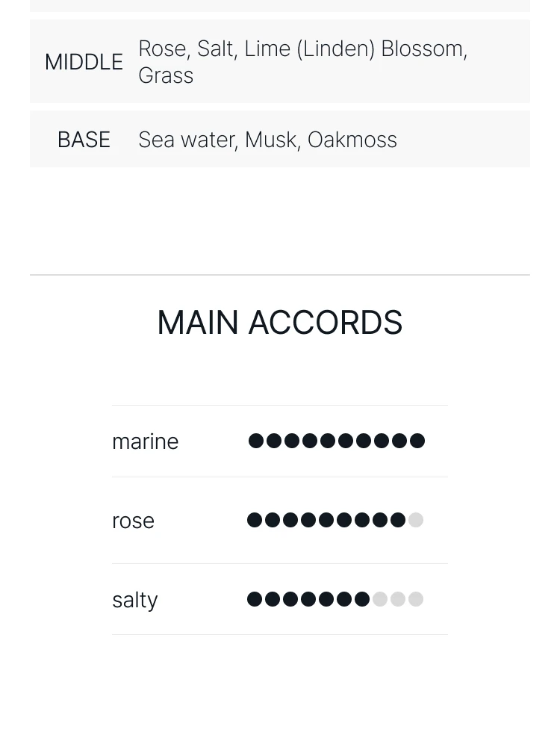The image size is (560, 747).
Task: Select the Sea water base note
Action: 186,140
